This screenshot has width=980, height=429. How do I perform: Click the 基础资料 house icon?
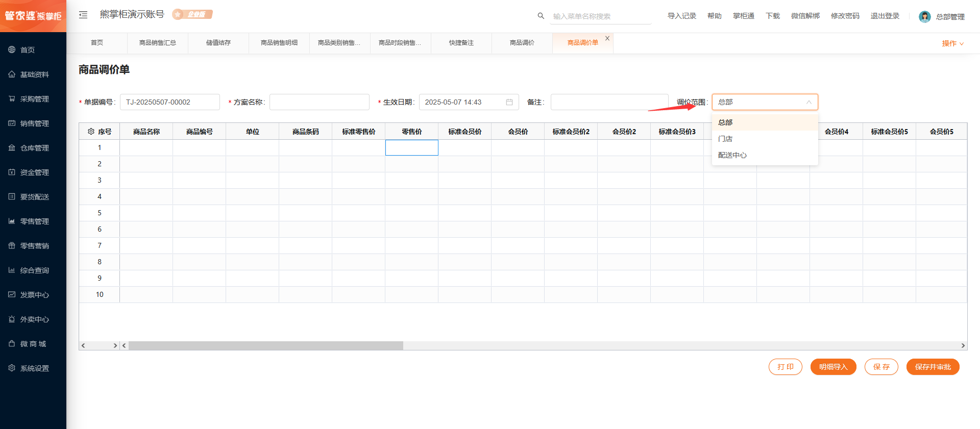(x=12, y=74)
